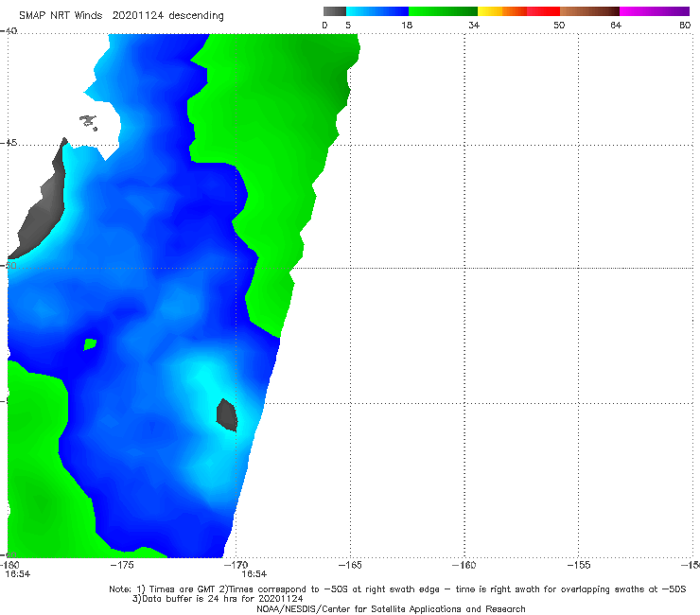
Task: Click the title 'SMAP NRT Winds 20201124 descending'
Action: click(x=121, y=15)
